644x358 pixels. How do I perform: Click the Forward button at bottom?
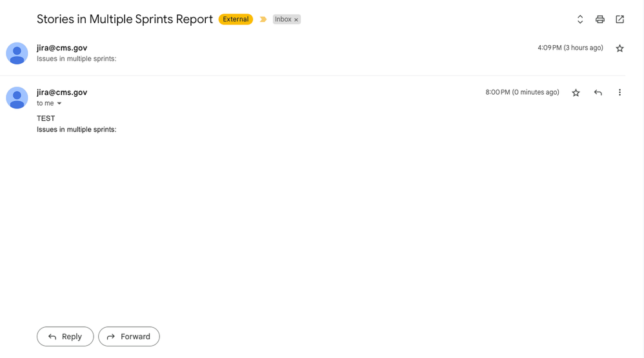[x=129, y=336]
